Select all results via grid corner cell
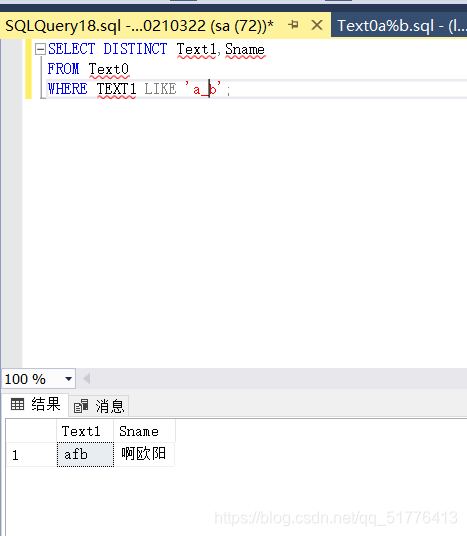This screenshot has height=536, width=467. (x=31, y=431)
